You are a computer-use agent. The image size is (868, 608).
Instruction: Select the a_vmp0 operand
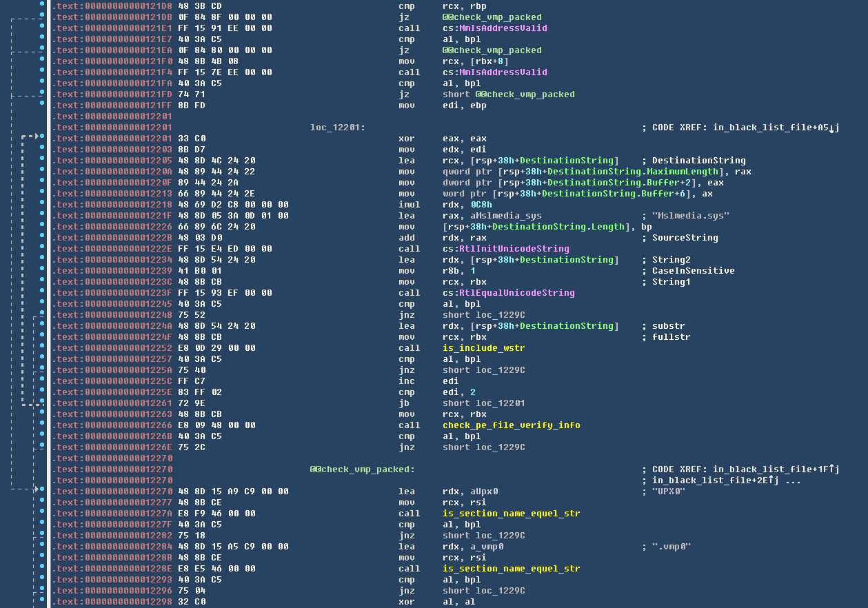pyautogui.click(x=481, y=547)
